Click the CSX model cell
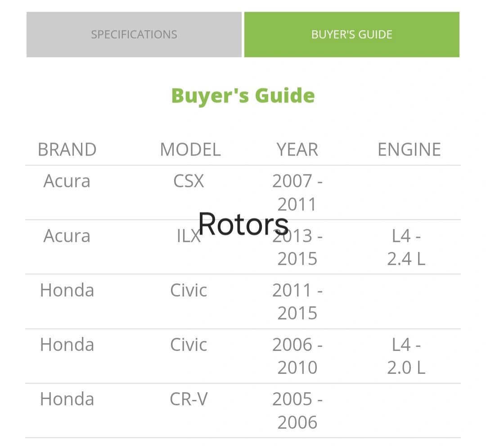Screen dimensions: 486x448 click(189, 181)
